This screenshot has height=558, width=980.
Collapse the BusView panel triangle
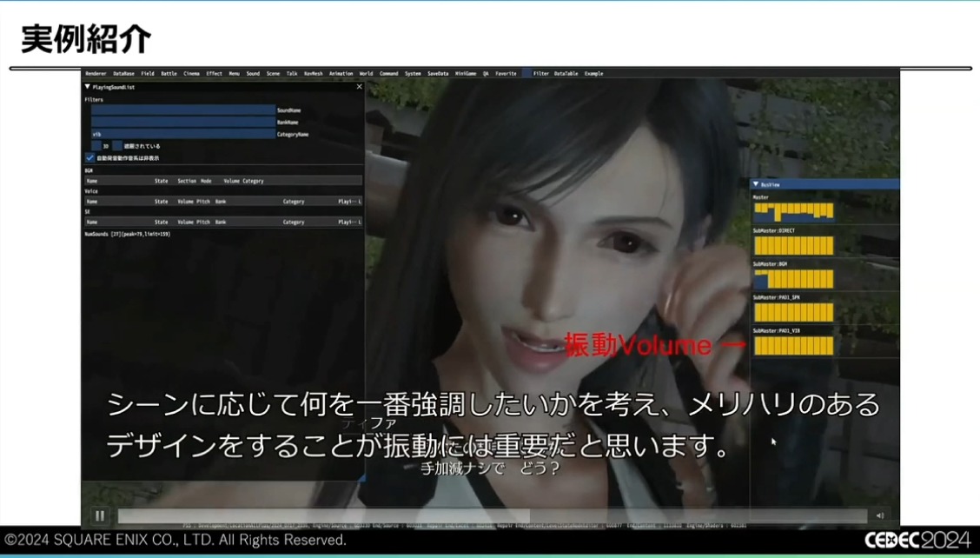pos(756,184)
